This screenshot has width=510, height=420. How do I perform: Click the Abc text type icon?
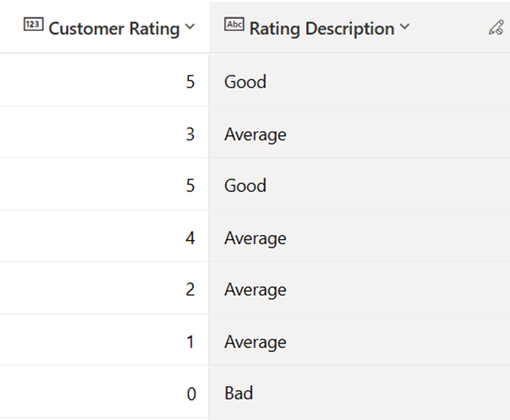pos(234,25)
